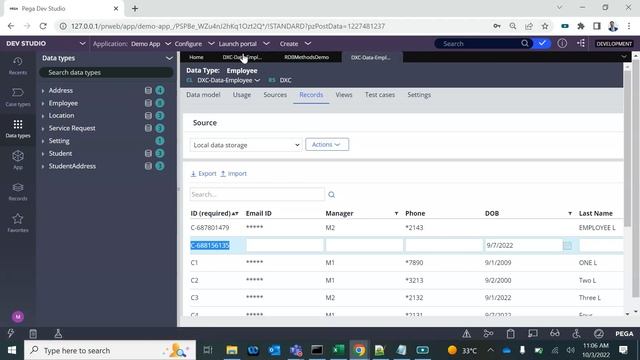Expand the Service Request data type

click(x=43, y=129)
